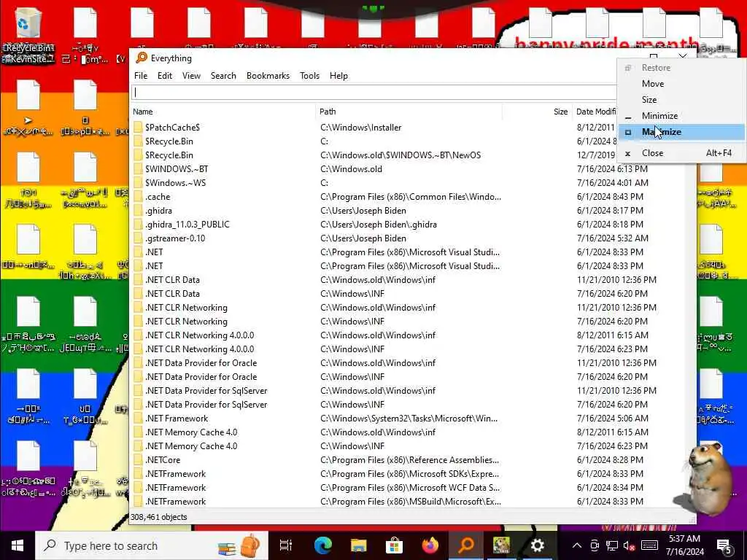
Task: Open the Bookmarks menu
Action: (x=268, y=76)
